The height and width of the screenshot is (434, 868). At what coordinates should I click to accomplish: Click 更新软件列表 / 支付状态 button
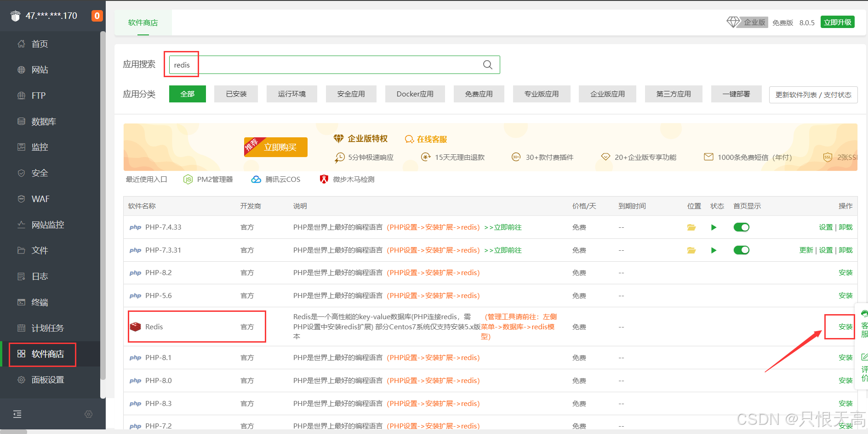point(813,95)
